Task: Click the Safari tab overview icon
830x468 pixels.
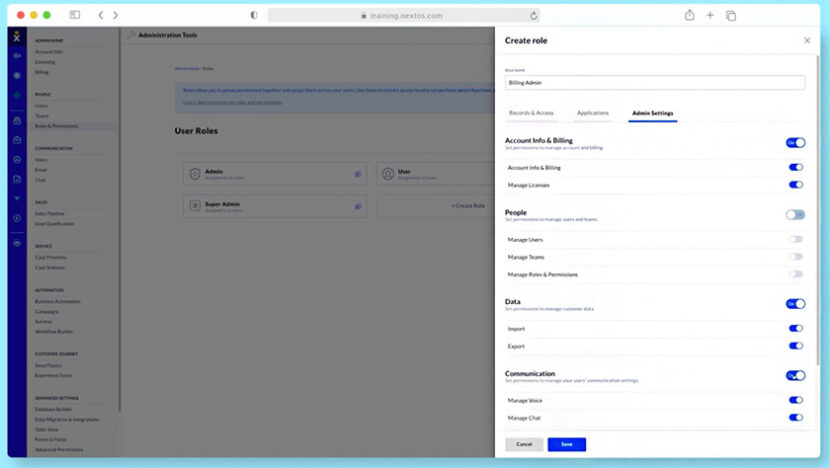Action: pos(731,15)
